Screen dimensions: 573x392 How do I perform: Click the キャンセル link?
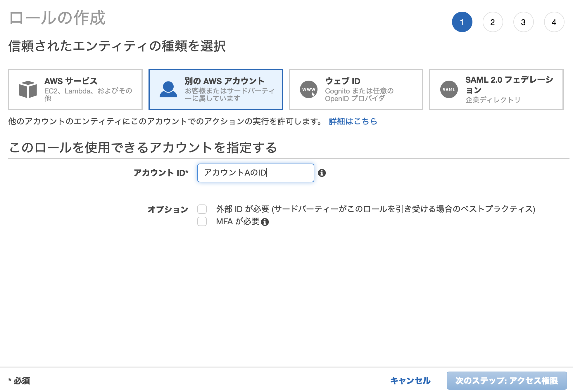tap(410, 381)
